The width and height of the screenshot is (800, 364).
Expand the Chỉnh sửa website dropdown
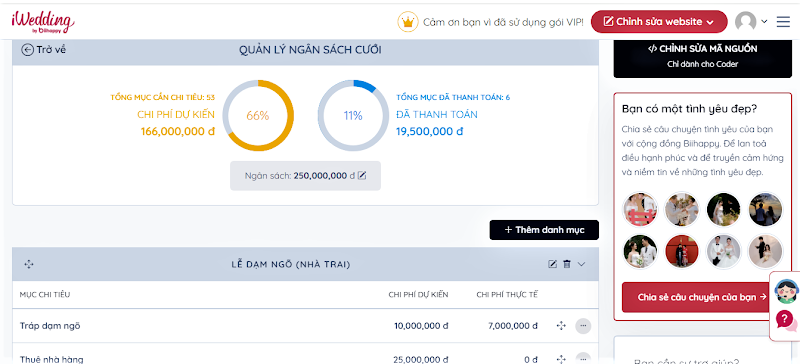[659, 21]
